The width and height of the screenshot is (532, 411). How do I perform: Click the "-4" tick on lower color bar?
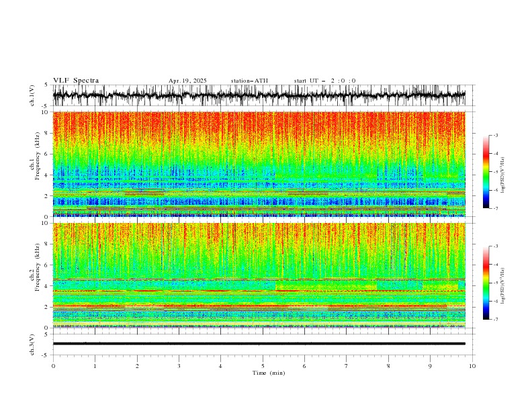click(496, 265)
